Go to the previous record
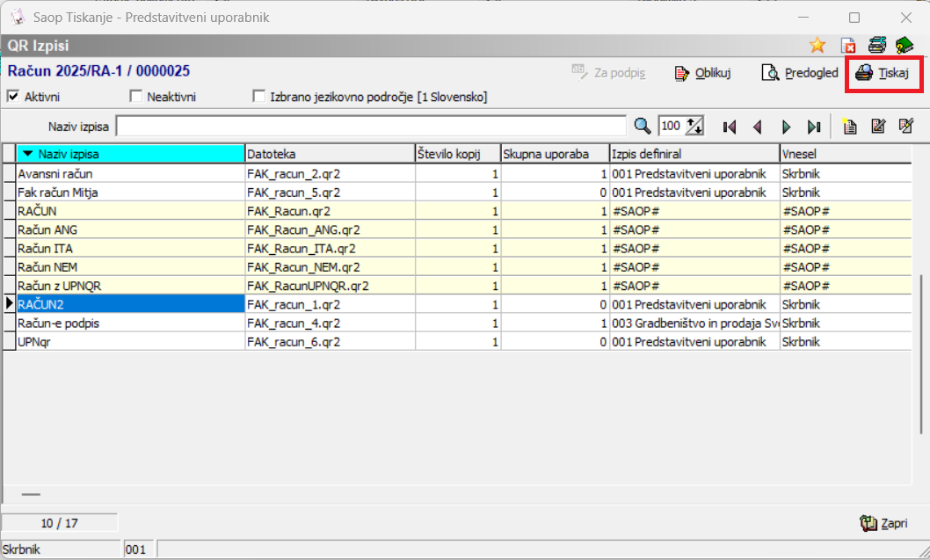This screenshot has height=560, width=930. (x=758, y=127)
